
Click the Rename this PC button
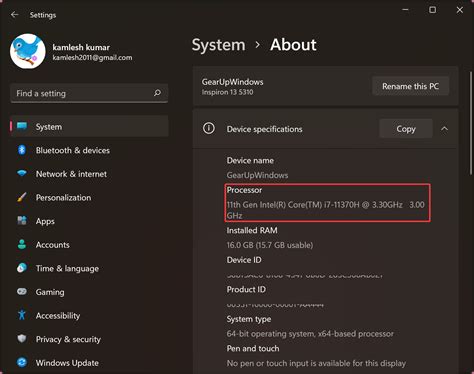tap(410, 86)
